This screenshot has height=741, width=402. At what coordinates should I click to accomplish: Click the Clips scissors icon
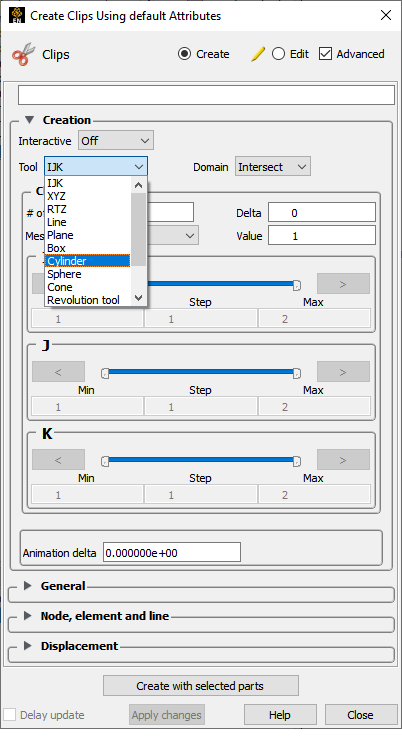pyautogui.click(x=24, y=54)
